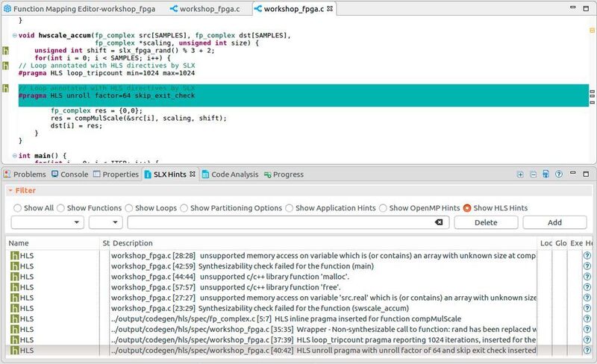Sort hints by Name column header
Image resolution: width=597 pixels, height=364 pixels.
[53, 243]
